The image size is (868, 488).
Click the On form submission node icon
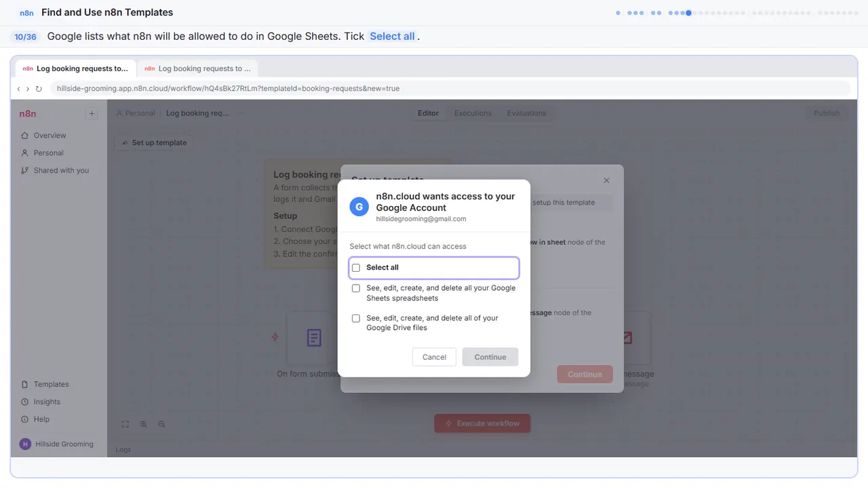(x=313, y=338)
